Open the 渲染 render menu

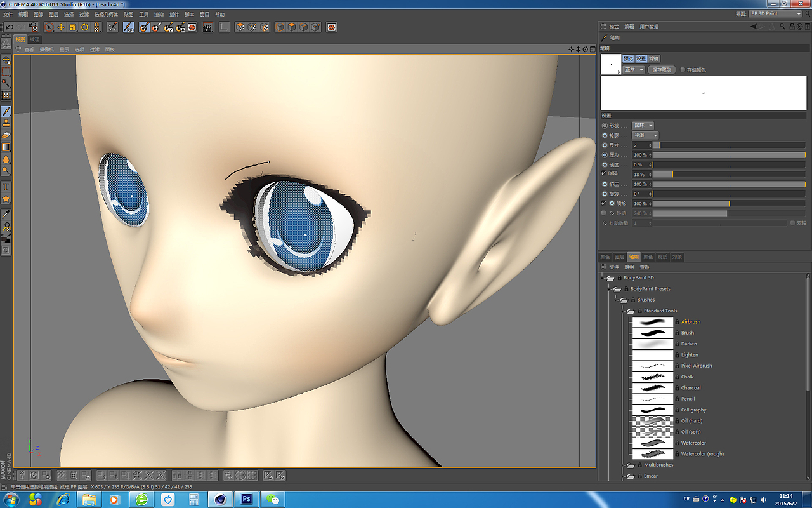click(x=159, y=14)
